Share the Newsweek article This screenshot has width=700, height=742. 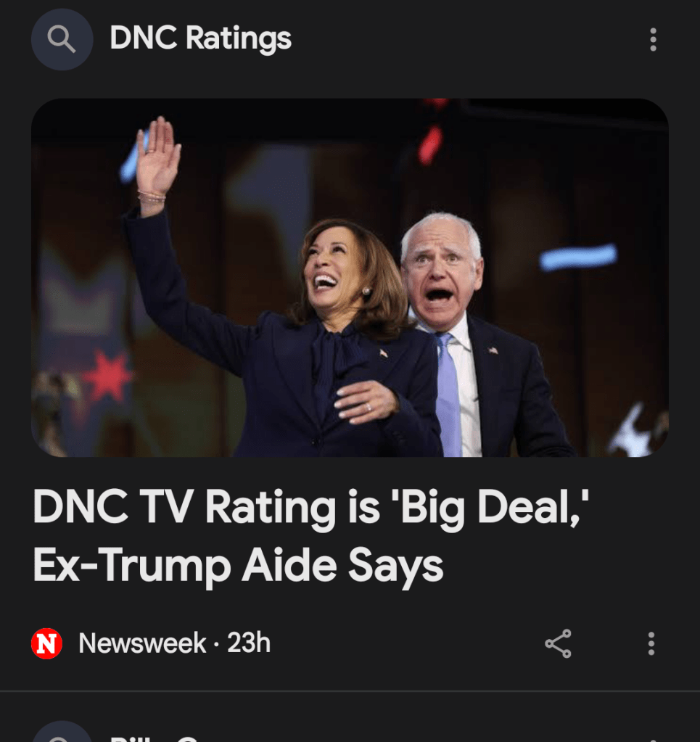click(558, 643)
